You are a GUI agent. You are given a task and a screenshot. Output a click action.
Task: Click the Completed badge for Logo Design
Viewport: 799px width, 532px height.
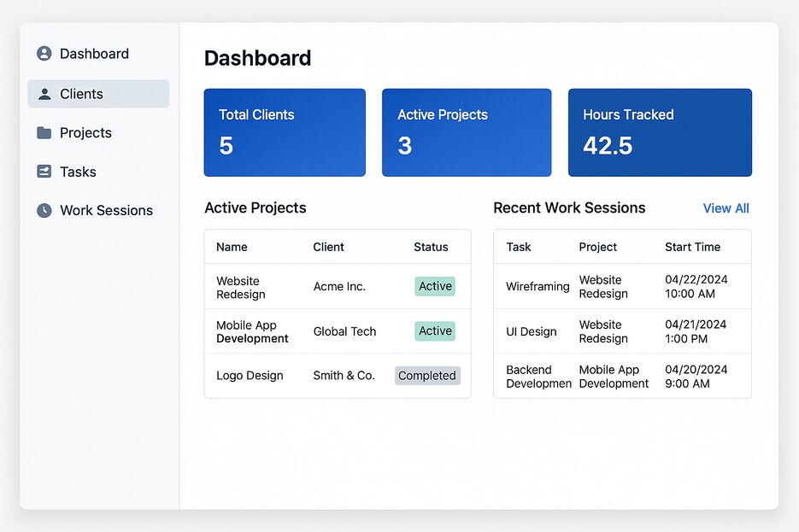pyautogui.click(x=427, y=376)
